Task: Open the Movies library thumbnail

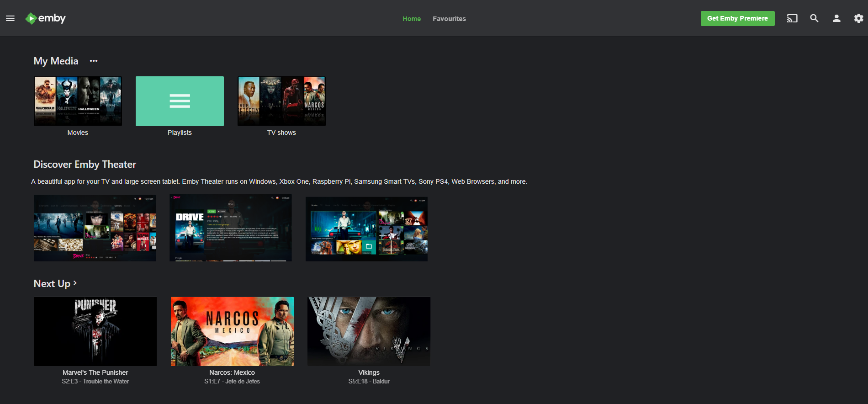Action: [x=78, y=101]
